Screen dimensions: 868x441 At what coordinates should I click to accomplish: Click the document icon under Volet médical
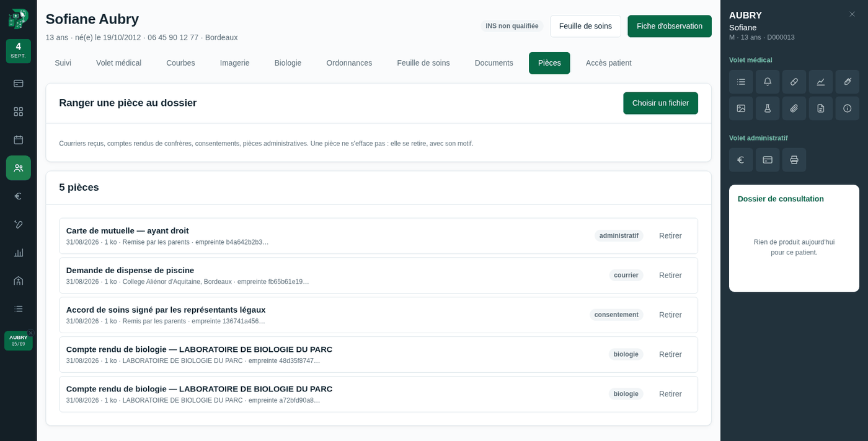click(821, 108)
